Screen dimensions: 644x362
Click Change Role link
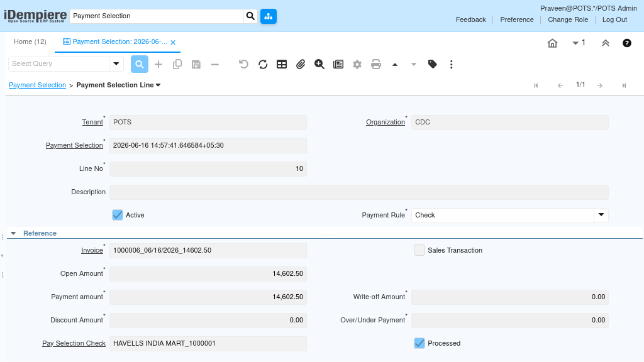(568, 19)
